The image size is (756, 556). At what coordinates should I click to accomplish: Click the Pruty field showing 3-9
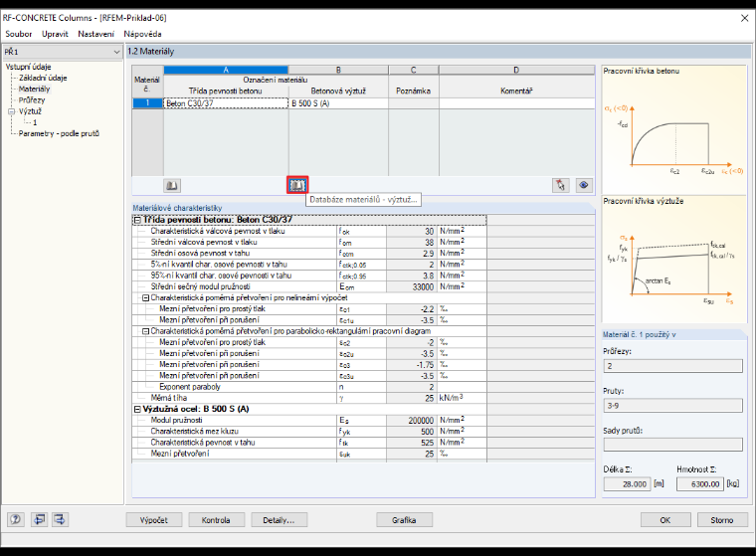[x=672, y=406]
